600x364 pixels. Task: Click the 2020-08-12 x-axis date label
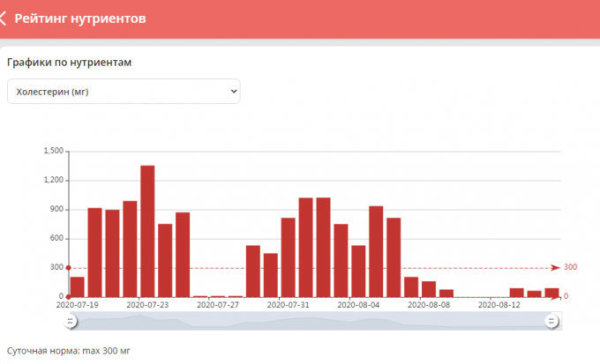coord(499,305)
